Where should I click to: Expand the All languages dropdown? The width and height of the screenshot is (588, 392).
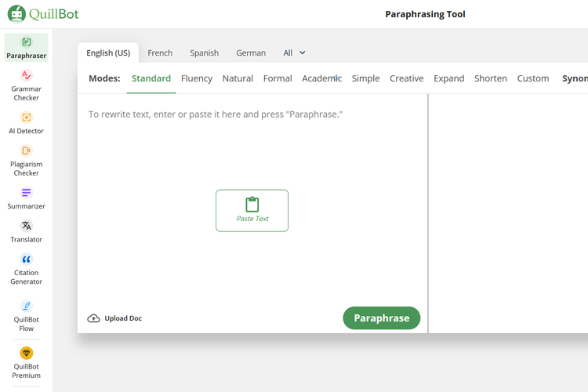295,53
